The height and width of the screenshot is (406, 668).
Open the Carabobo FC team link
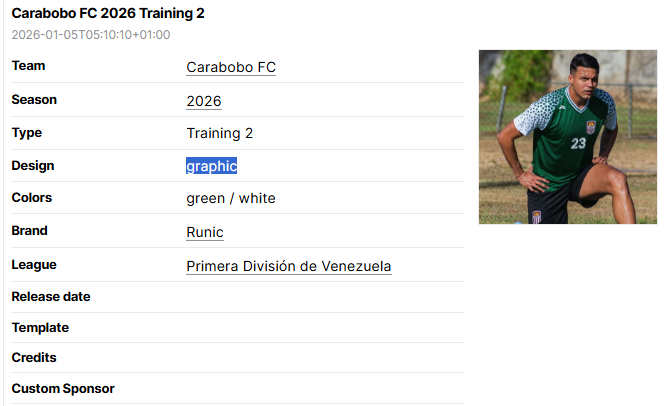point(231,68)
